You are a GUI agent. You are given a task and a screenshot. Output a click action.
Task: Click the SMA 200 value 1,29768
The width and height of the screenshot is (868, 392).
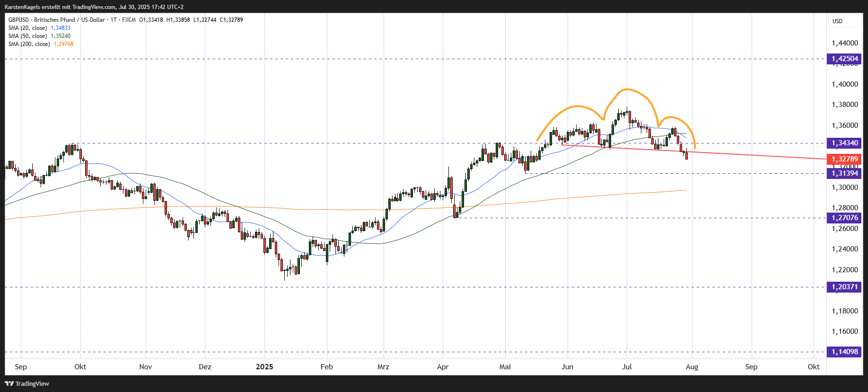tap(63, 44)
